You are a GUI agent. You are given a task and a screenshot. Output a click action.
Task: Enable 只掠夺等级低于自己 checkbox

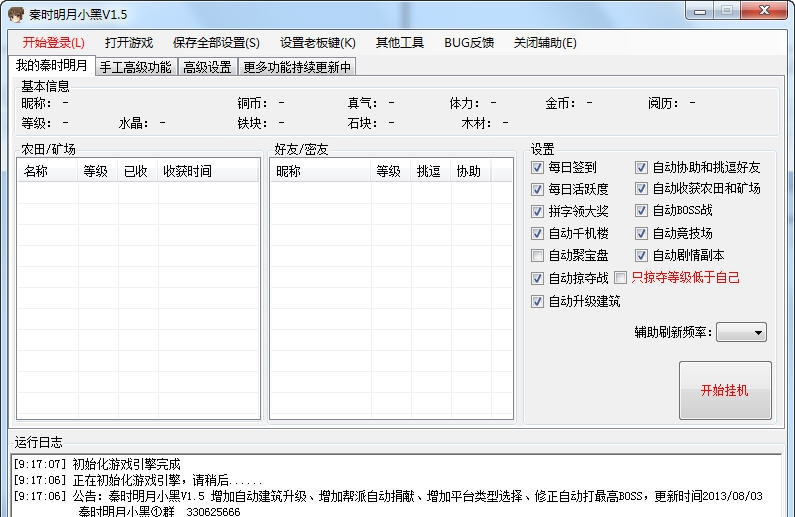620,277
